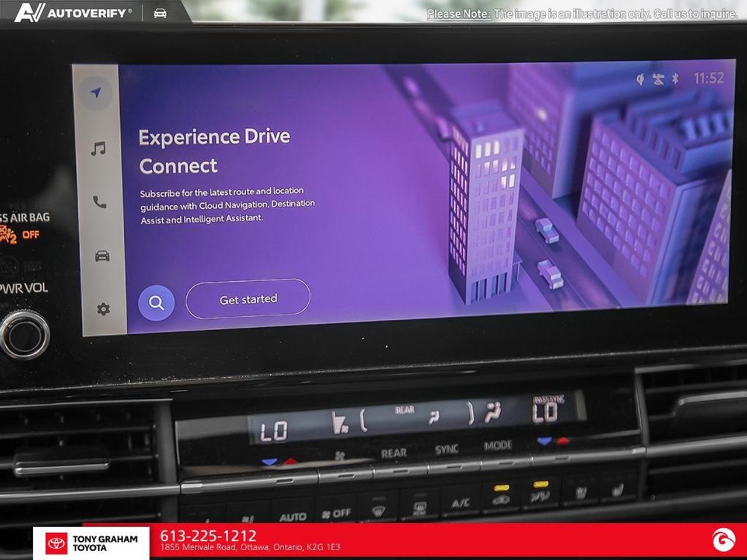Tap the 11:52 clock display
The width and height of the screenshot is (747, 560).
click(x=708, y=78)
